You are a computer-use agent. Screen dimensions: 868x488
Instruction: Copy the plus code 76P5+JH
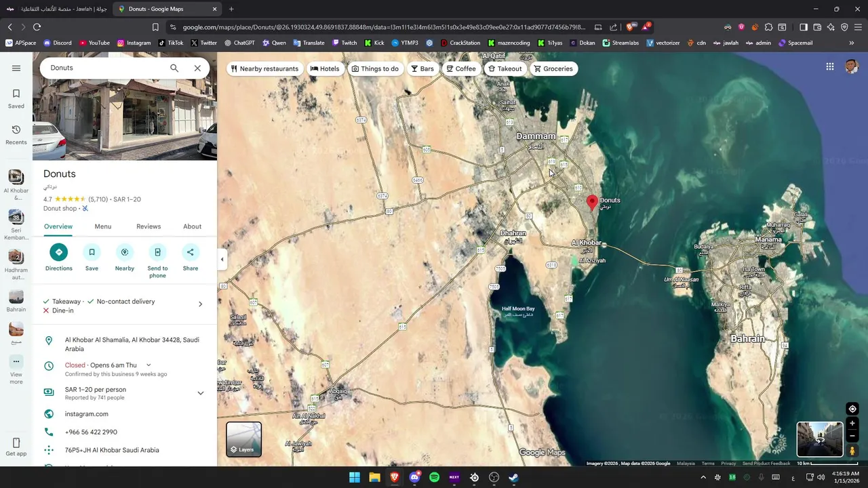pos(125,450)
